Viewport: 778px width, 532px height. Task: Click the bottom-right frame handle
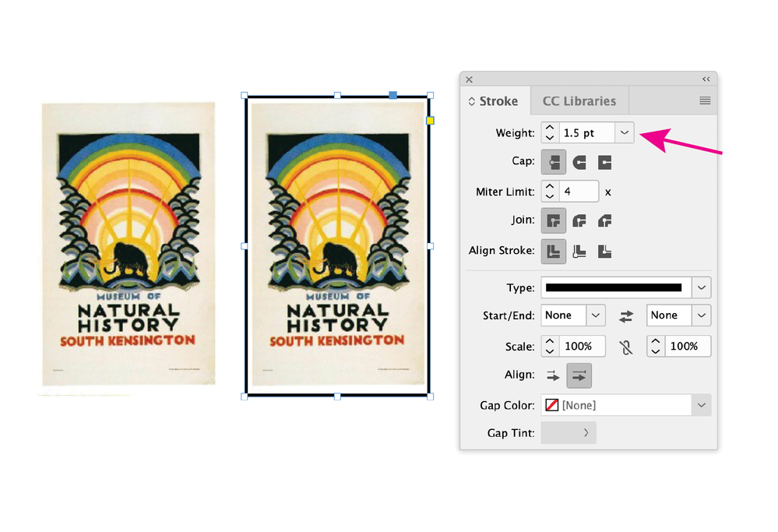430,396
